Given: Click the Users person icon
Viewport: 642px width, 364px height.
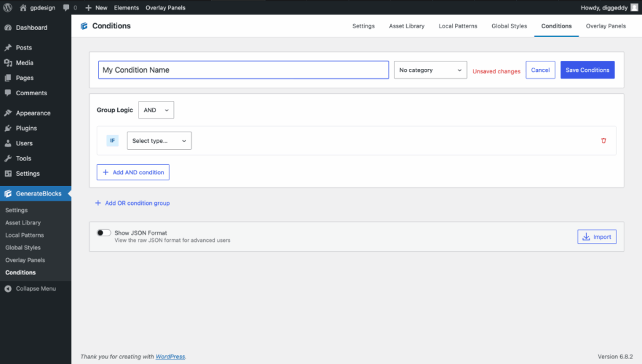Looking at the screenshot, I should [8, 143].
